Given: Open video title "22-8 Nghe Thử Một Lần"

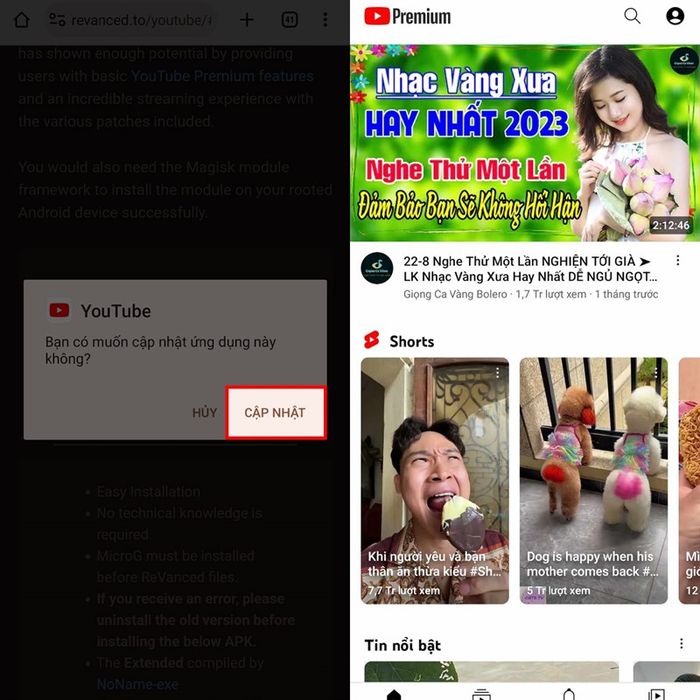Looking at the screenshot, I should pyautogui.click(x=530, y=269).
